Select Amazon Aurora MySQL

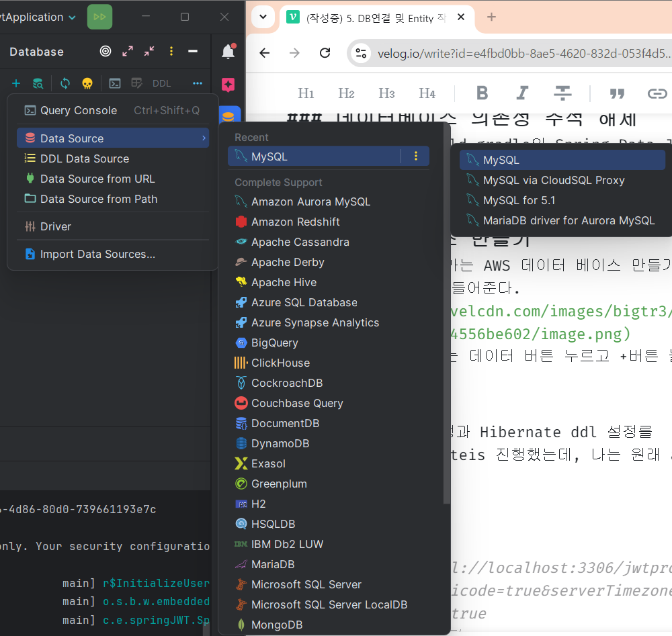click(x=329, y=201)
